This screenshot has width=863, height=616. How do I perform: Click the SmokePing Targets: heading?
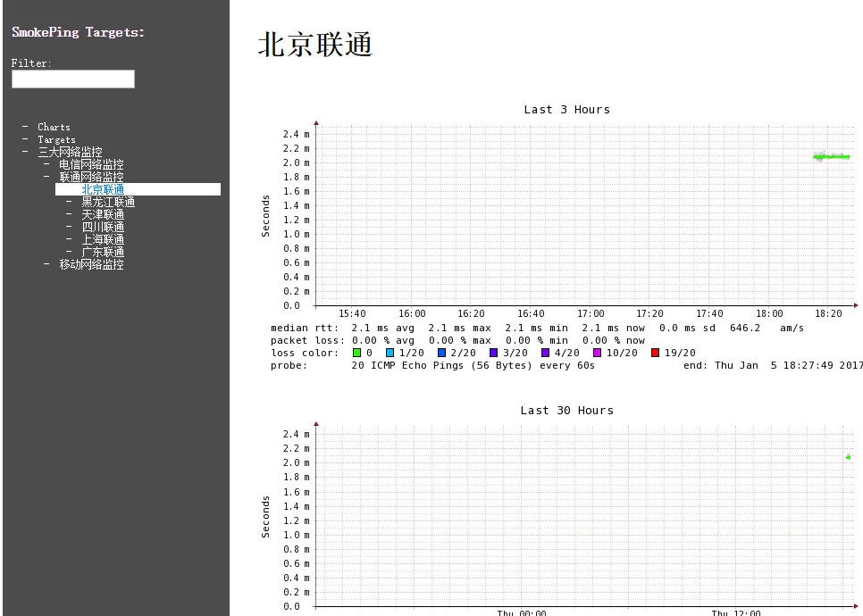coord(78,32)
